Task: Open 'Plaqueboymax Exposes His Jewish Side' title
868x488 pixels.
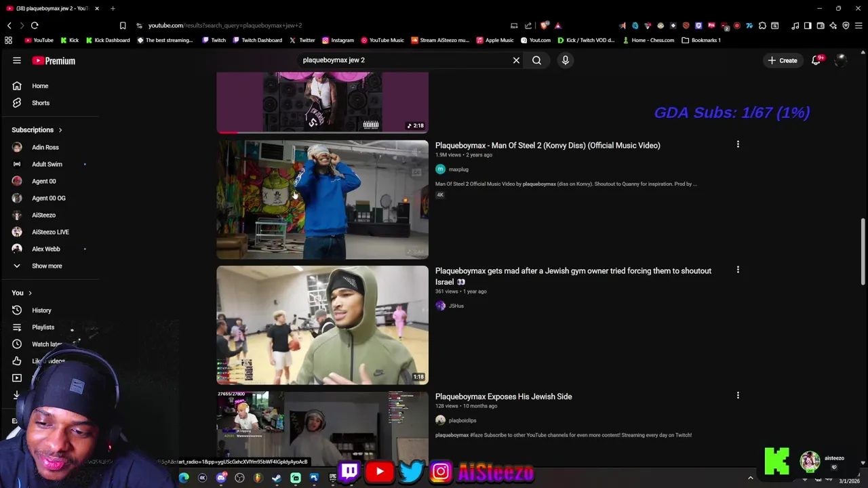Action: point(503,396)
